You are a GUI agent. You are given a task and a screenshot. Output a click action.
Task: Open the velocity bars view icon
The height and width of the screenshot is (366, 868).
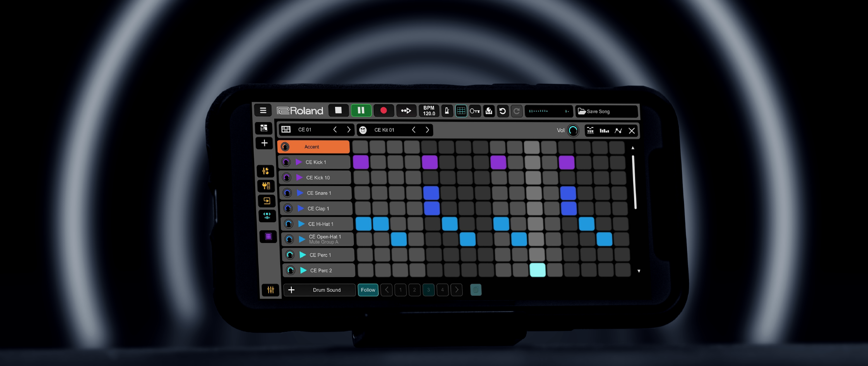tap(604, 131)
